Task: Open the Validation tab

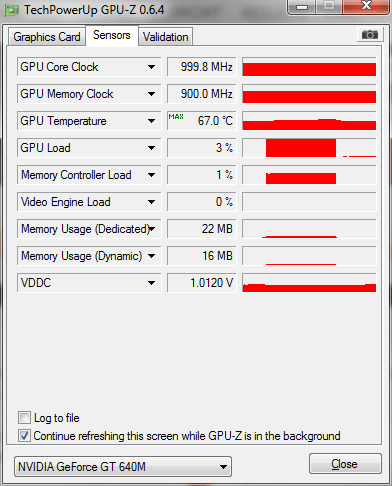Action: [166, 37]
